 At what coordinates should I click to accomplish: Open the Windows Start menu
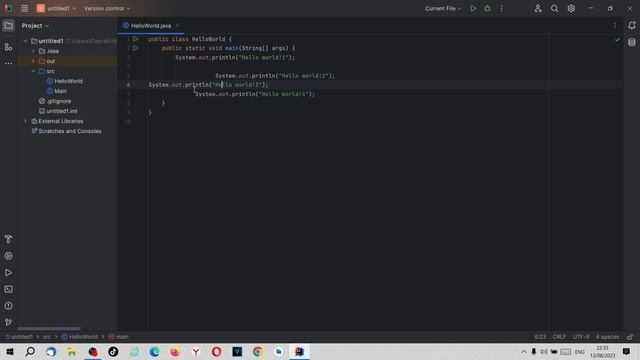(10, 351)
